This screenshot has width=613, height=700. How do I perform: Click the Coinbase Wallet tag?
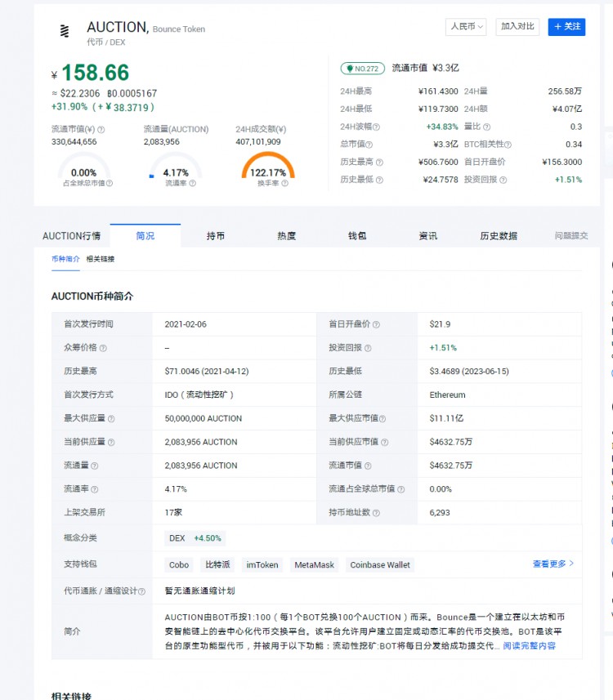pos(380,564)
